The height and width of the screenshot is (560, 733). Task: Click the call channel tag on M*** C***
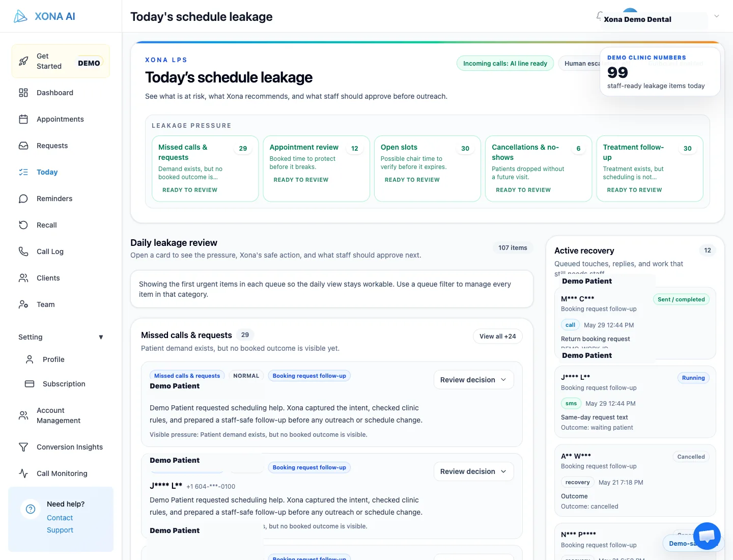tap(570, 325)
